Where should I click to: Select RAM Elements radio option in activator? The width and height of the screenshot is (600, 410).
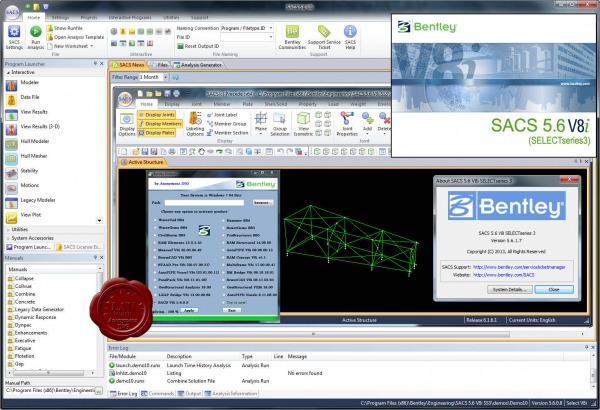[x=155, y=242]
